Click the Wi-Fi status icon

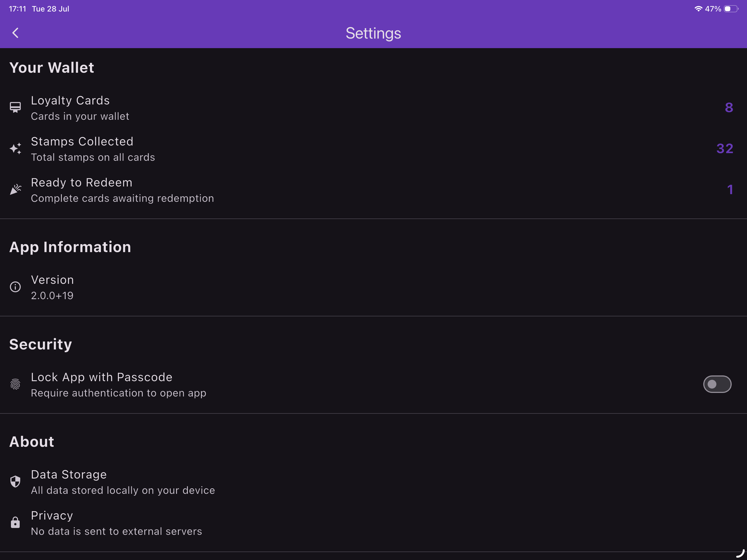(x=698, y=9)
